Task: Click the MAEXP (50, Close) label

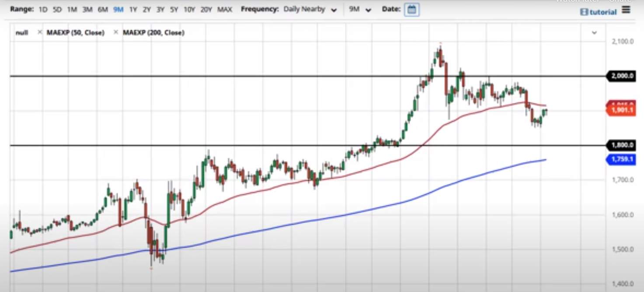Action: 76,32
